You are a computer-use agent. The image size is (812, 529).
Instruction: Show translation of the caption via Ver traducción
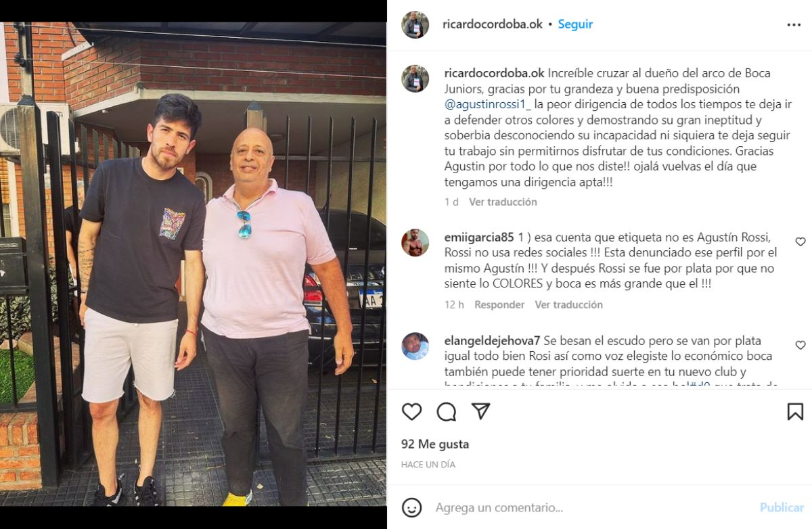coord(503,202)
